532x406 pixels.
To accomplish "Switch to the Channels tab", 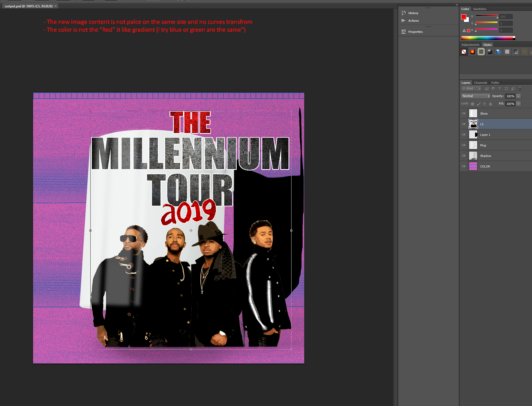I will [481, 83].
